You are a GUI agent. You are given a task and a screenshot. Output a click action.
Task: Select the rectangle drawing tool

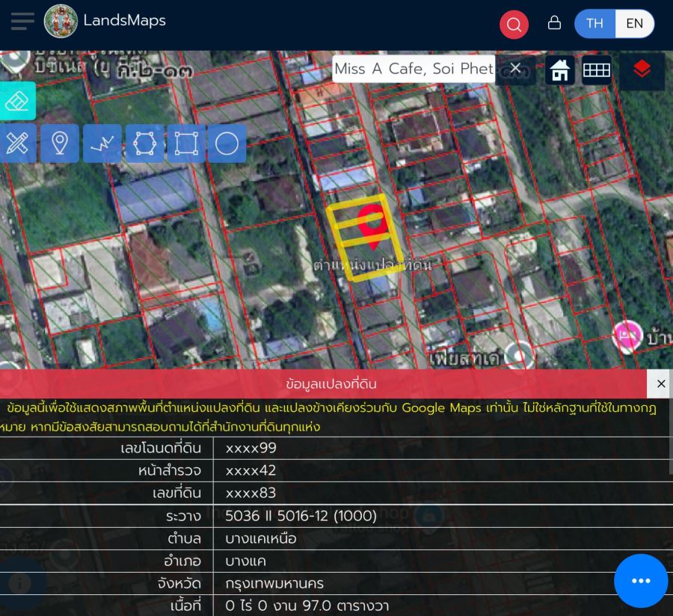185,143
